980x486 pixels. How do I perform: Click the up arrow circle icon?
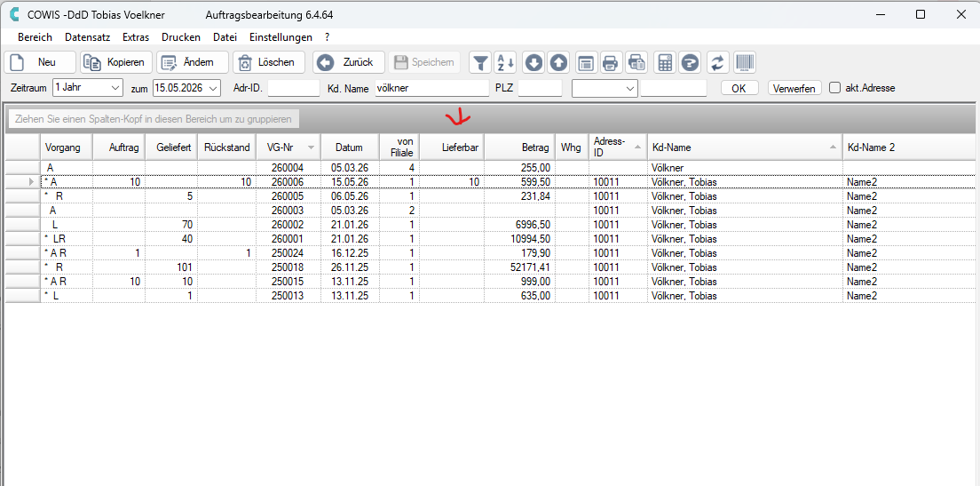pyautogui.click(x=559, y=62)
